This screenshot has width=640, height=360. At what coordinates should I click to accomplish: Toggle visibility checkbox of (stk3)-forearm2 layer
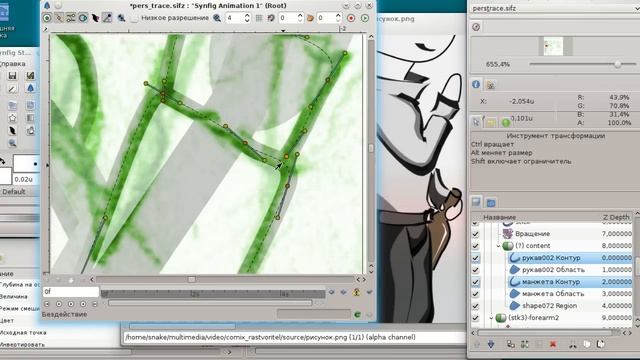tap(475, 318)
